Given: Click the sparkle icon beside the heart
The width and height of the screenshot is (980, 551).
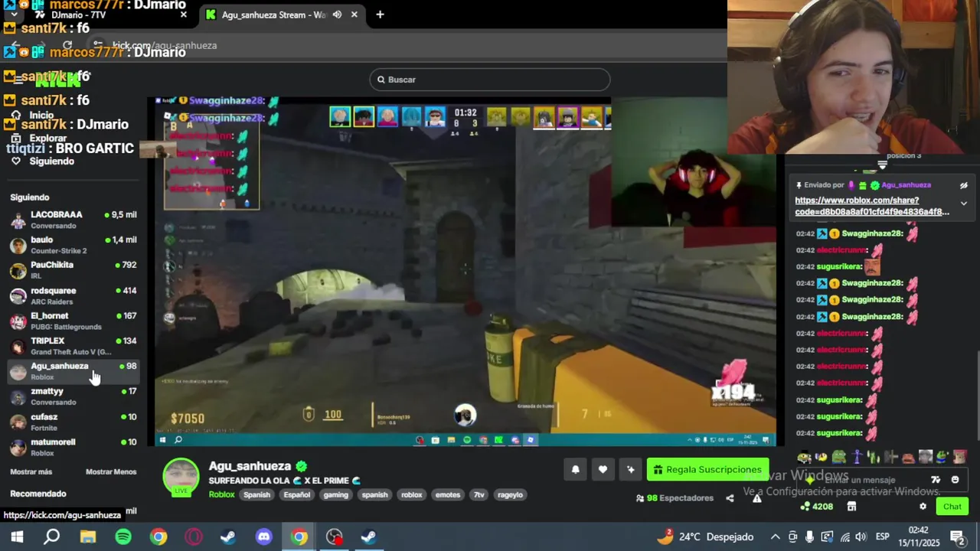Looking at the screenshot, I should point(630,470).
